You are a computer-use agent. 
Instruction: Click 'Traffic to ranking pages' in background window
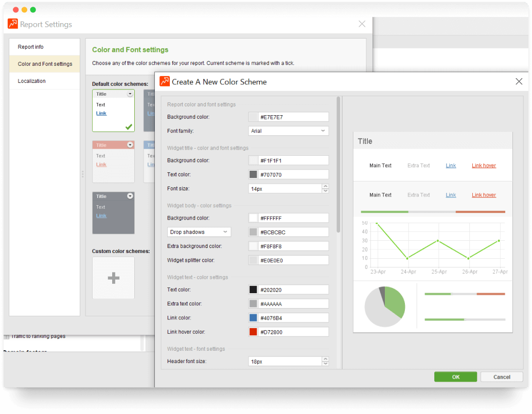click(38, 336)
